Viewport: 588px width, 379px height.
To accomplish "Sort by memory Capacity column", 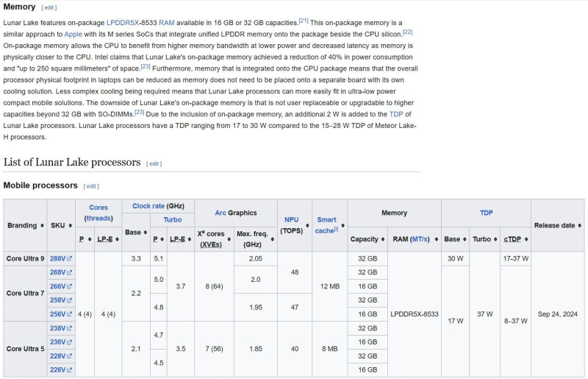I will click(x=383, y=239).
